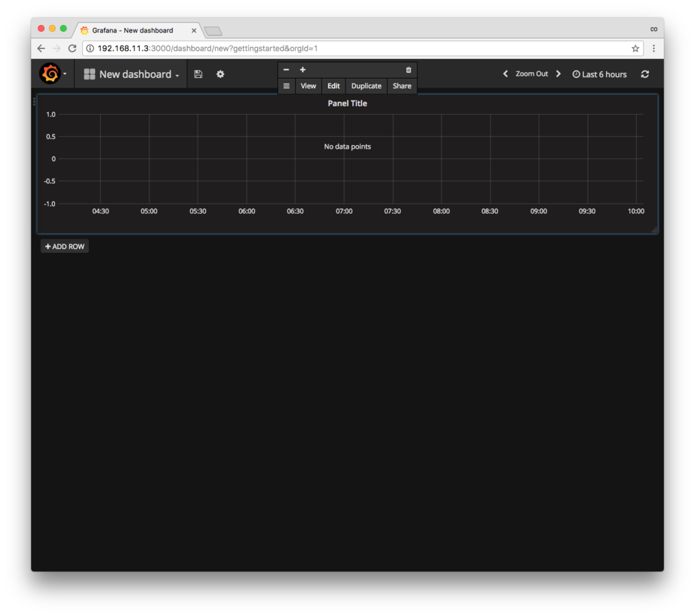This screenshot has height=616, width=695.
Task: Click the ADD ROW button
Action: point(64,246)
